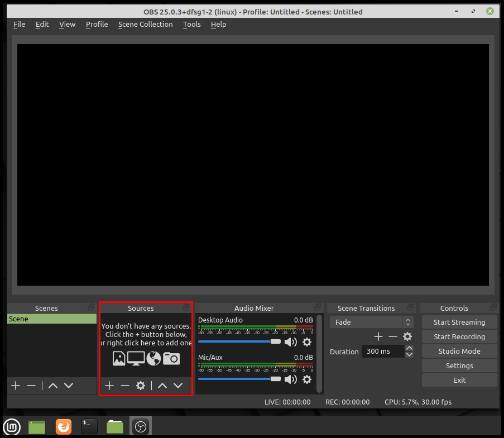Mute Mic/Aux speaker icon

click(x=291, y=379)
